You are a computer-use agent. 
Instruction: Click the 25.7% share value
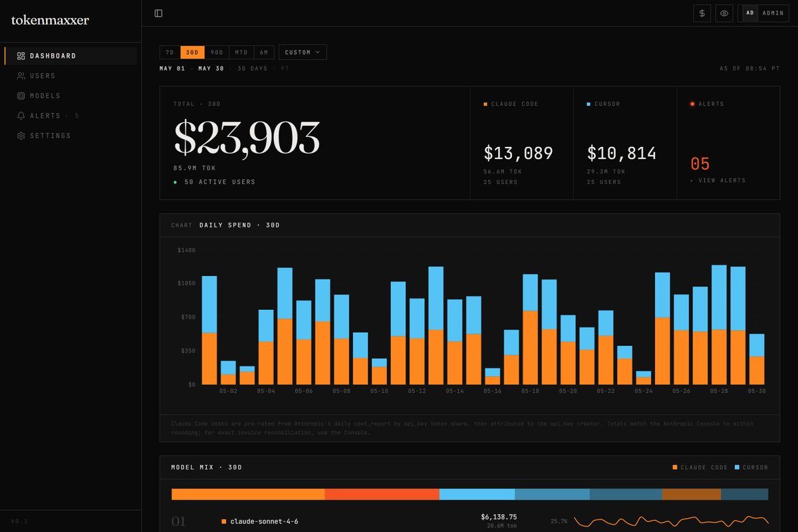(559, 521)
